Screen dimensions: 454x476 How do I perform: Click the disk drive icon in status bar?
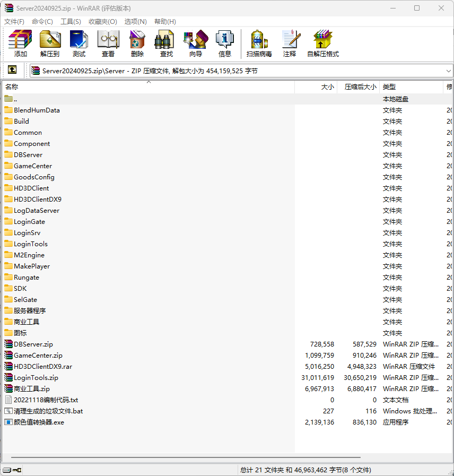7,470
